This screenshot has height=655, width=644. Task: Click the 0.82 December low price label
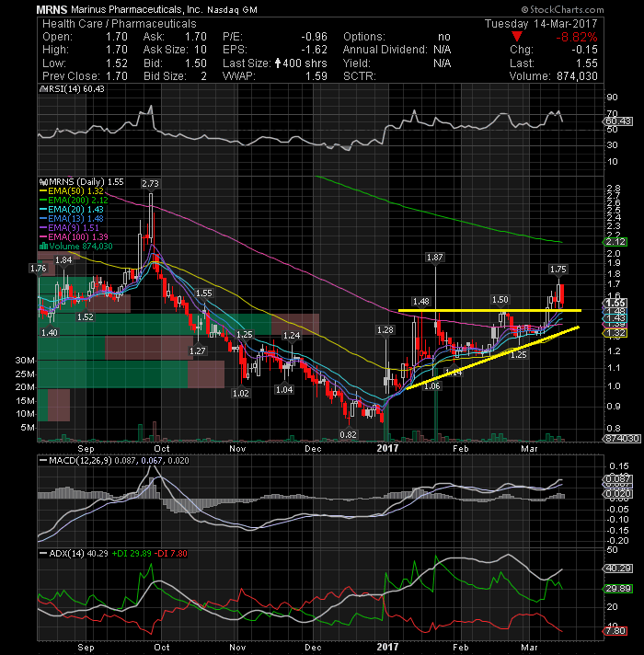click(349, 434)
